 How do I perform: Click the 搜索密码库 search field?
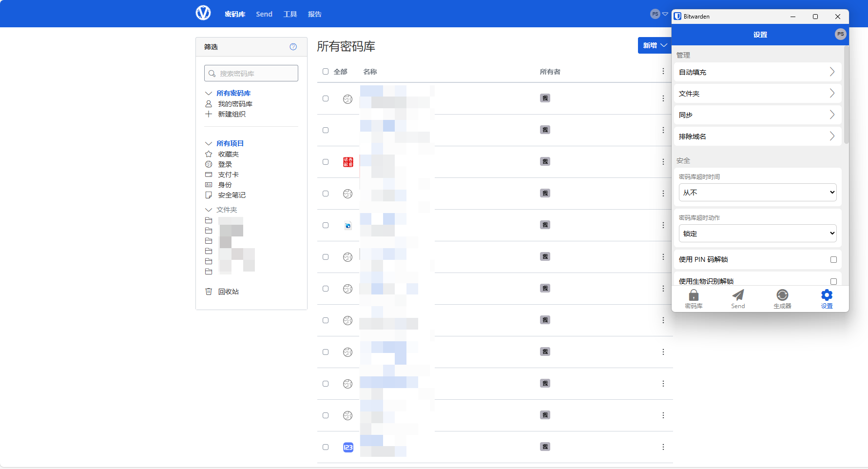coord(251,73)
